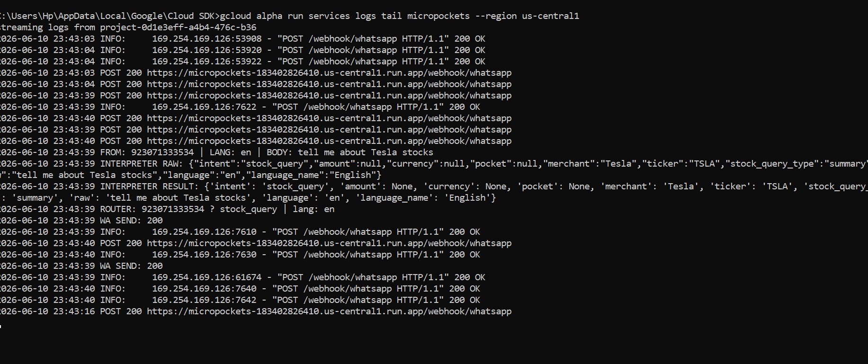
Task: Click the log entry with port 53920
Action: [242, 50]
